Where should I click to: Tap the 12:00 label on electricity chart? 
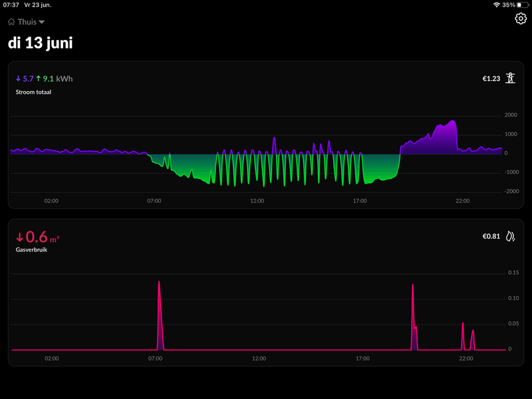point(257,201)
